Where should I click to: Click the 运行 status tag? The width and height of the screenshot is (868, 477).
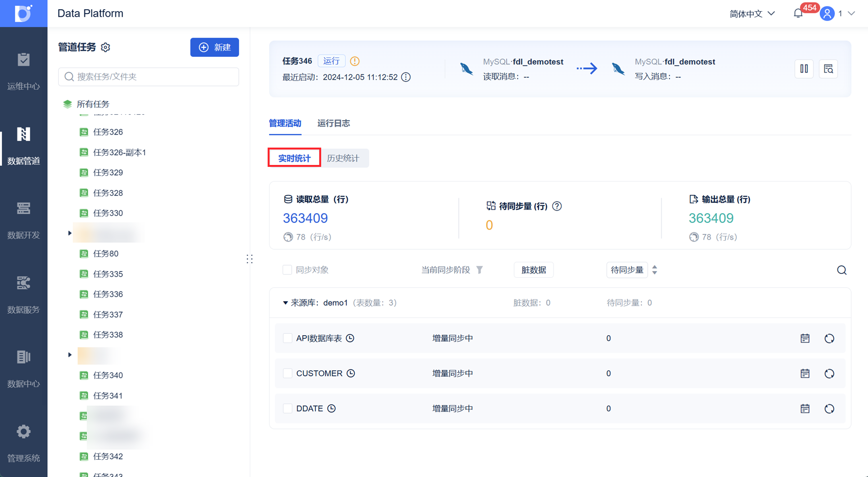331,61
